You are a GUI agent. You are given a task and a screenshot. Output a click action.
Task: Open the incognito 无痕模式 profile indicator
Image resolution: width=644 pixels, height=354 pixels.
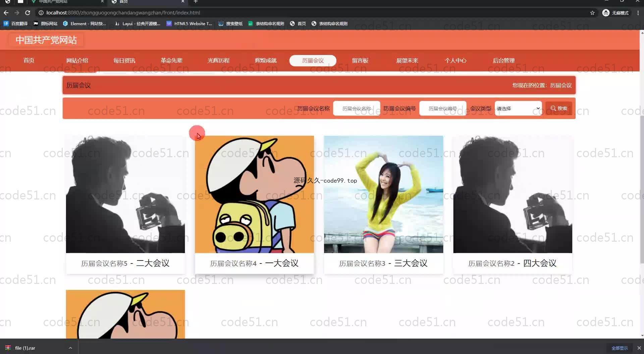(x=615, y=13)
